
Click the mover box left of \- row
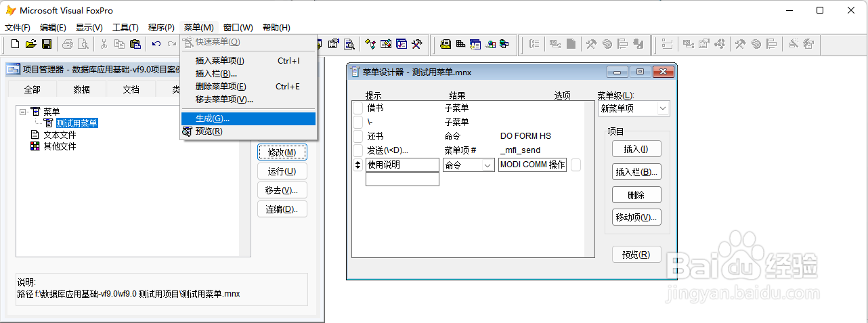click(x=358, y=122)
